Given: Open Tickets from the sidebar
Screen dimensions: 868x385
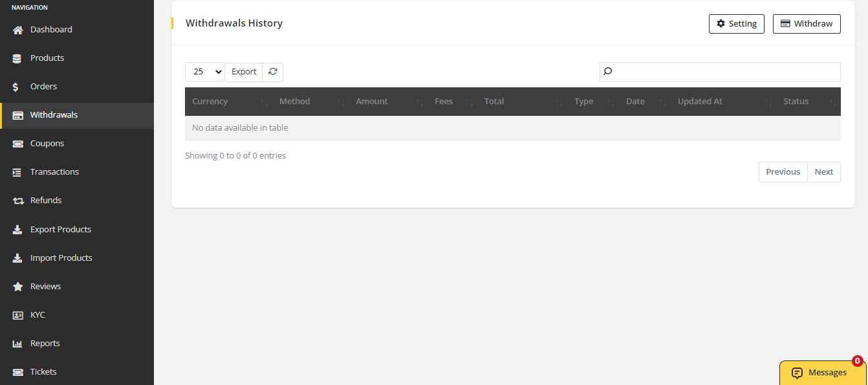Looking at the screenshot, I should pos(77,372).
